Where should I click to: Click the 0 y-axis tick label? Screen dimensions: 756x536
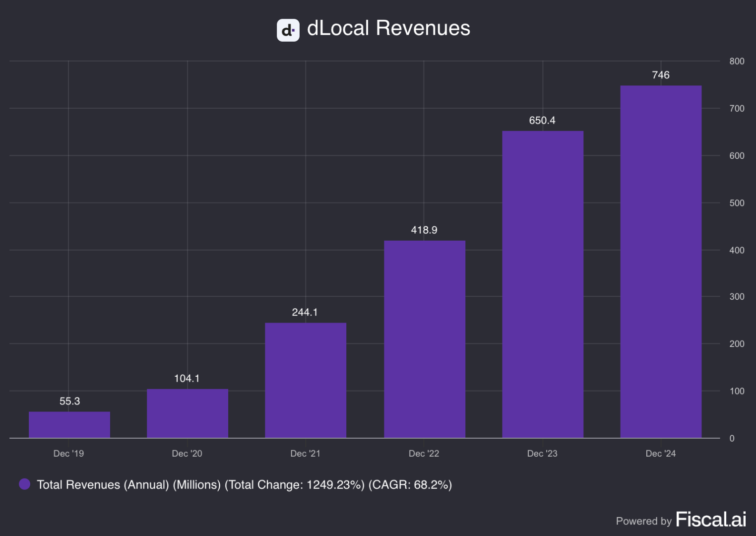tap(732, 439)
